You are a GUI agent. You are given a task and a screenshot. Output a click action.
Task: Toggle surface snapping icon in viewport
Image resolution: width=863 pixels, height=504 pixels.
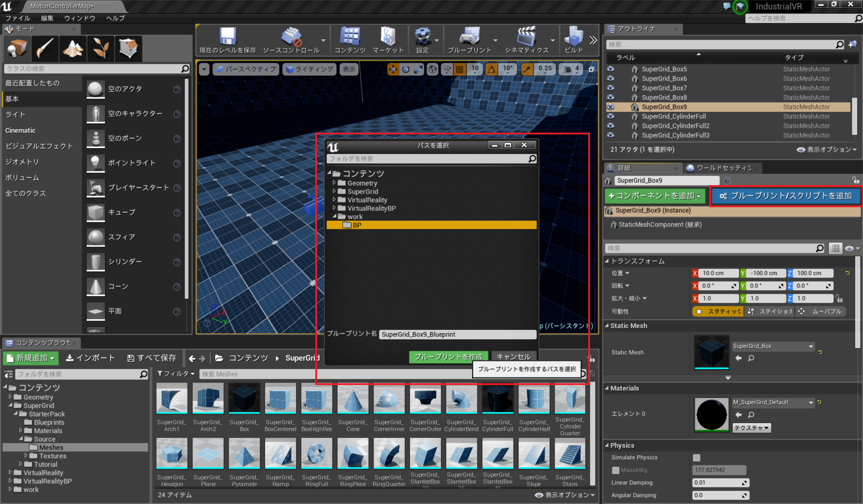447,69
